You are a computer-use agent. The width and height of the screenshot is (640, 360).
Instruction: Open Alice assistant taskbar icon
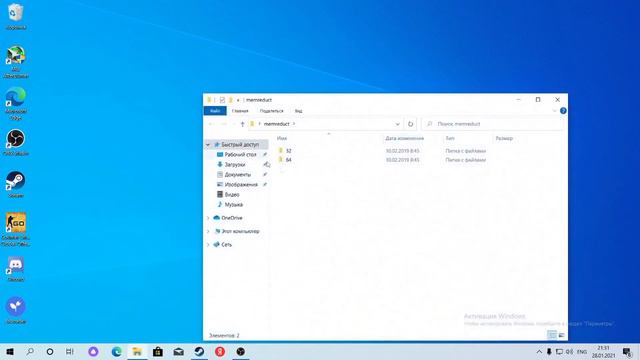coord(93,351)
